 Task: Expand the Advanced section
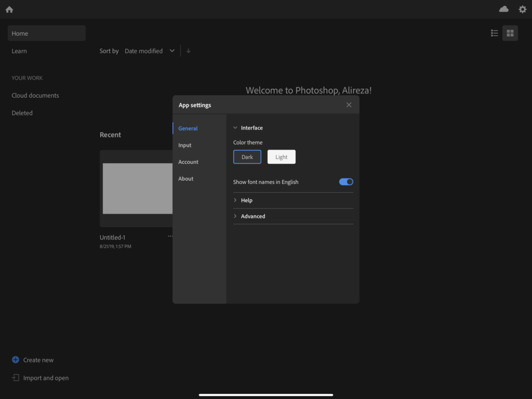click(251, 216)
